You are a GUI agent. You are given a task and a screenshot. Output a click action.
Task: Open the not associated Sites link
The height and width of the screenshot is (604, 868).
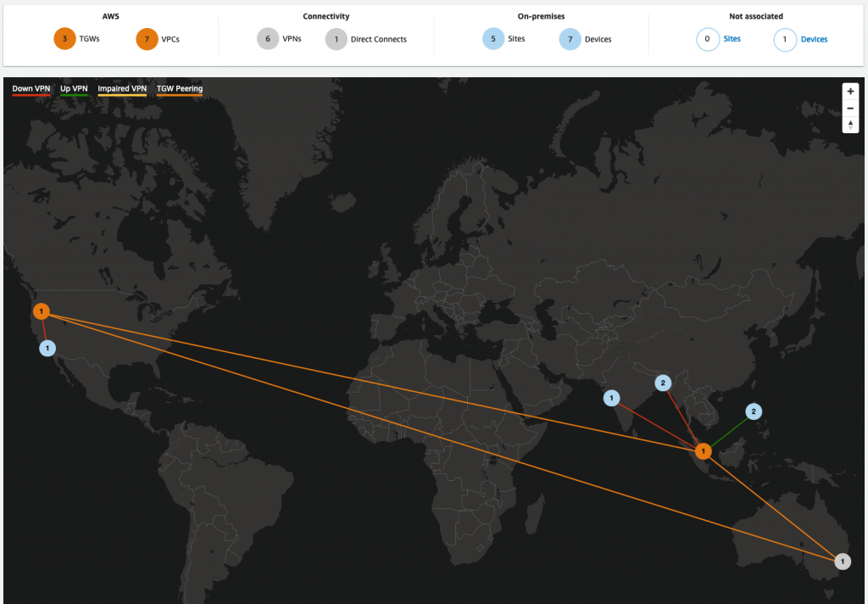[732, 39]
